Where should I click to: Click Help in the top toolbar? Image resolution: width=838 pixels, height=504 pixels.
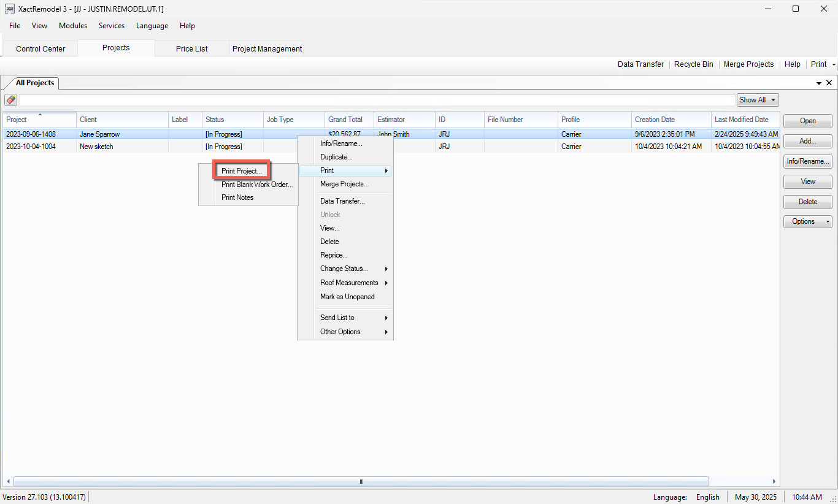click(x=792, y=64)
